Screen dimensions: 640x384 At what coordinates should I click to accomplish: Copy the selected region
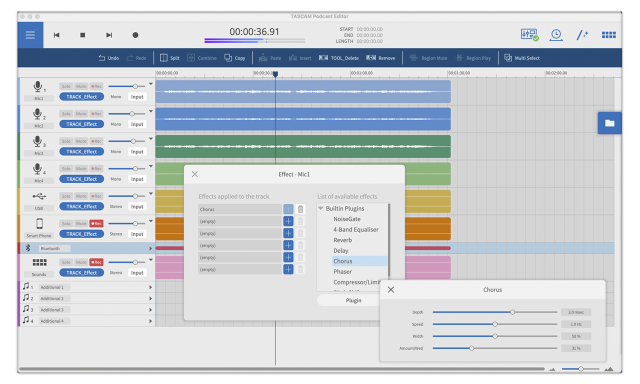click(235, 58)
